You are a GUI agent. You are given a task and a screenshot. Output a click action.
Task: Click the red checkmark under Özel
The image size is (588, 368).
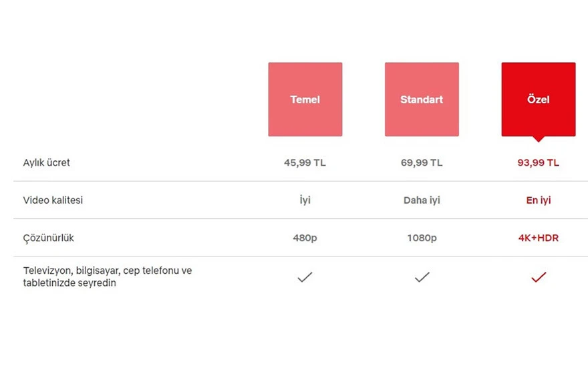538,277
